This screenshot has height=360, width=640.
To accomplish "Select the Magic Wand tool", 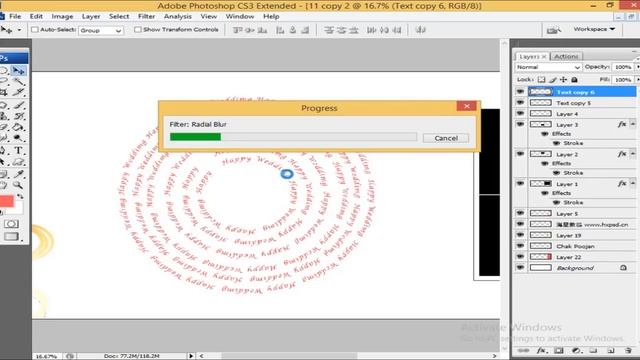I will [18, 82].
